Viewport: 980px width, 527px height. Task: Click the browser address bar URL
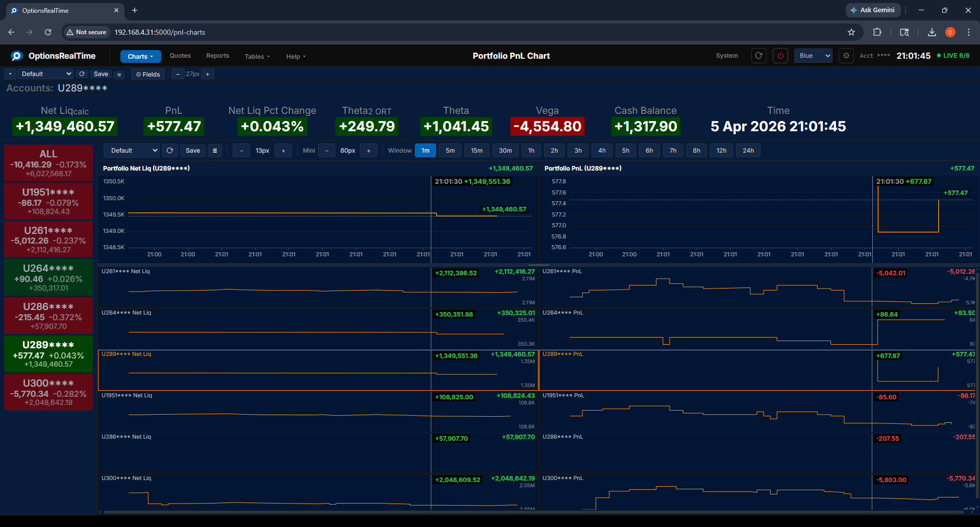click(x=160, y=32)
